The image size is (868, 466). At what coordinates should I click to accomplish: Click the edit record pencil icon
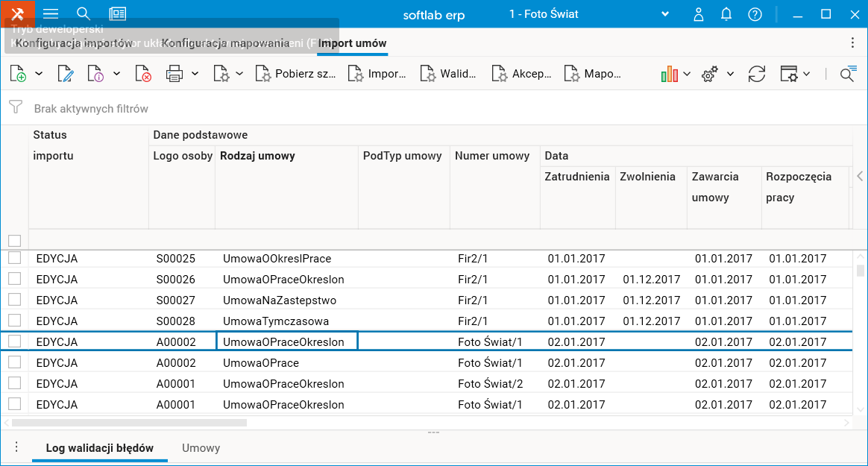point(66,74)
